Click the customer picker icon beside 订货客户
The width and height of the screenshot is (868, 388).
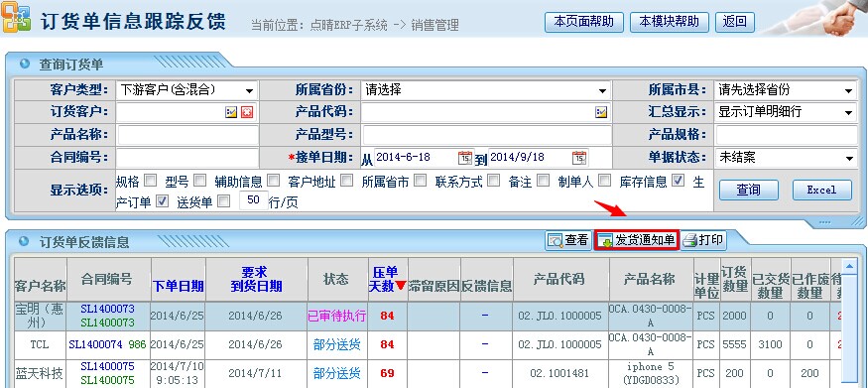coord(231,112)
